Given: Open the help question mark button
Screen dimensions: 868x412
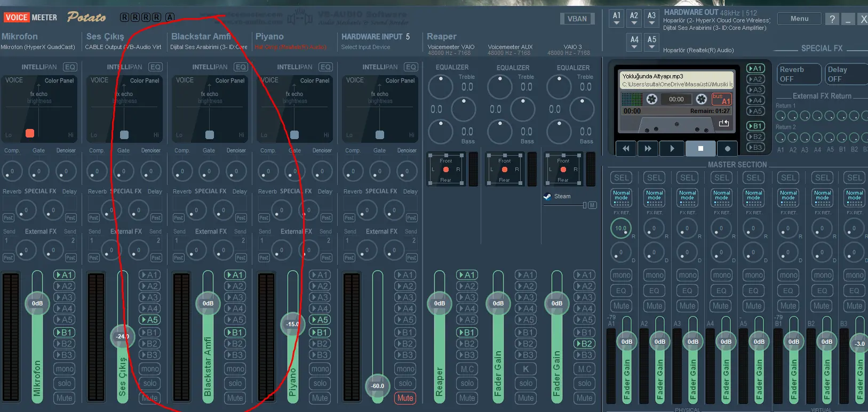Looking at the screenshot, I should coord(832,19).
